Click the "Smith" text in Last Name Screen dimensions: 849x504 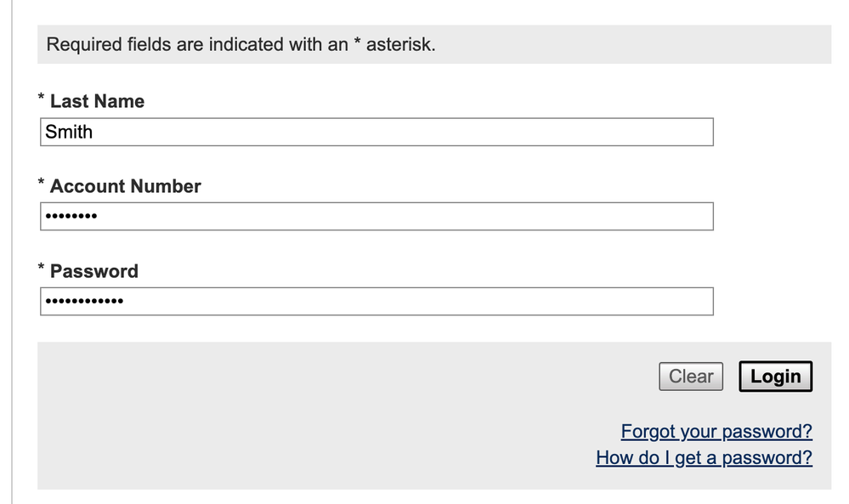tap(69, 132)
